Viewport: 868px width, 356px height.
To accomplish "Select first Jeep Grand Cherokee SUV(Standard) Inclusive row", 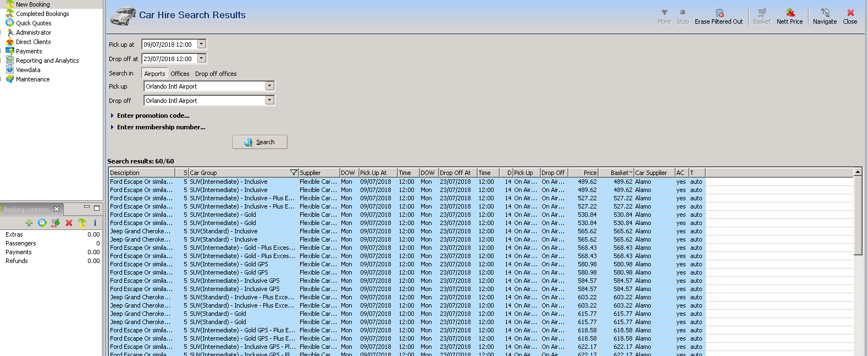I will 407,231.
